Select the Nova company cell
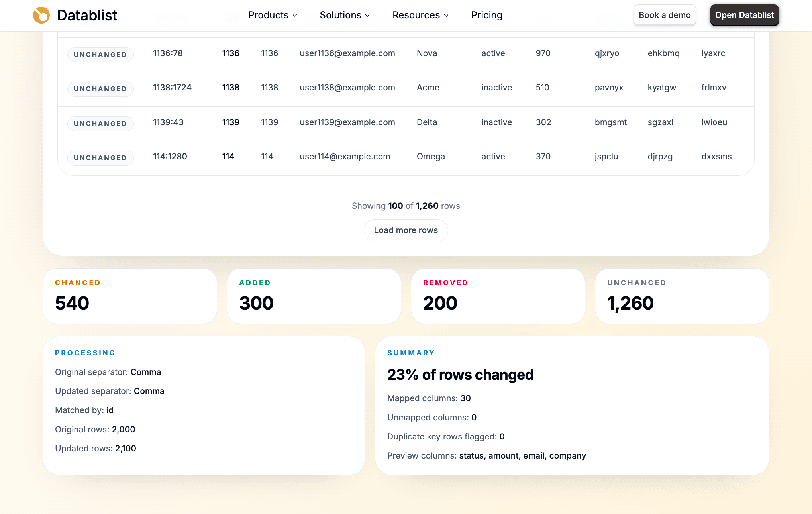 pyautogui.click(x=427, y=53)
